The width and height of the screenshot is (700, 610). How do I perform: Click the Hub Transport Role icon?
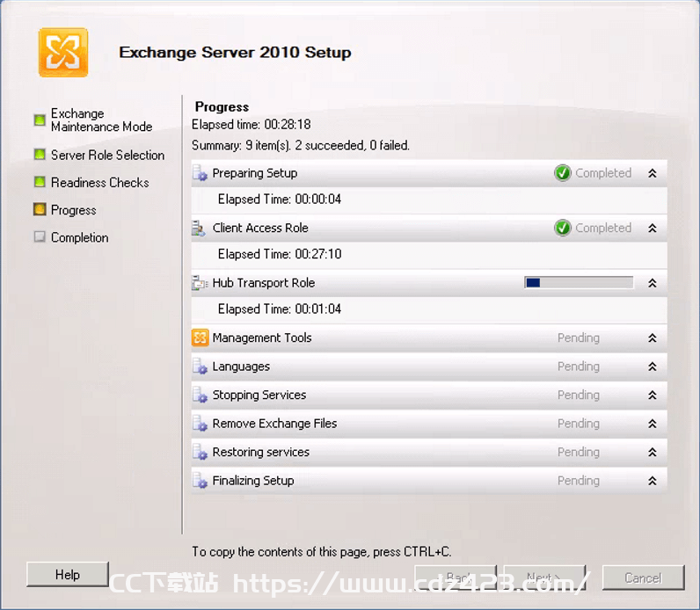click(200, 283)
